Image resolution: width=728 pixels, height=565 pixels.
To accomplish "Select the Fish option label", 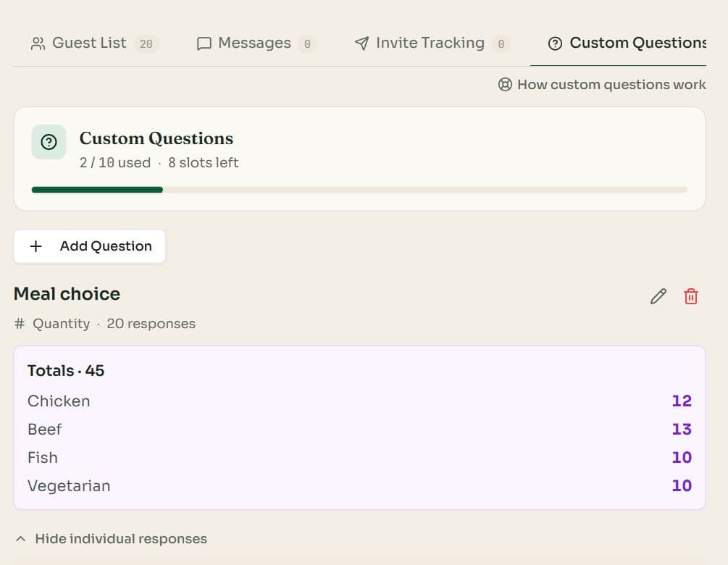I will pos(43,458).
